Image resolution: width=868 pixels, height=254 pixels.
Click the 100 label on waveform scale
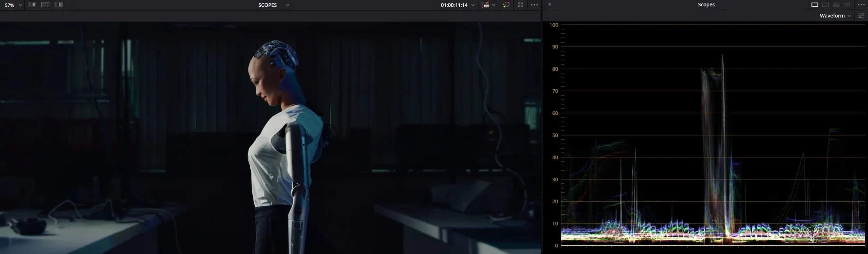[554, 25]
